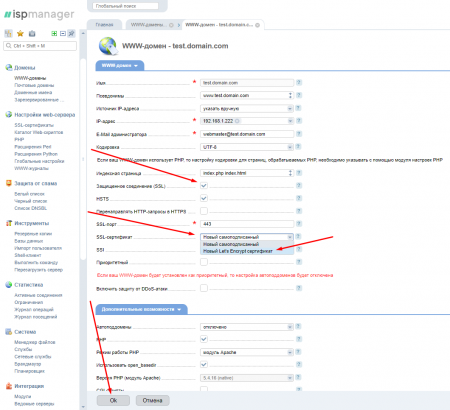The width and height of the screenshot is (450, 410).
Task: Click help icon next to Кодировка dropdown
Action: [x=299, y=147]
